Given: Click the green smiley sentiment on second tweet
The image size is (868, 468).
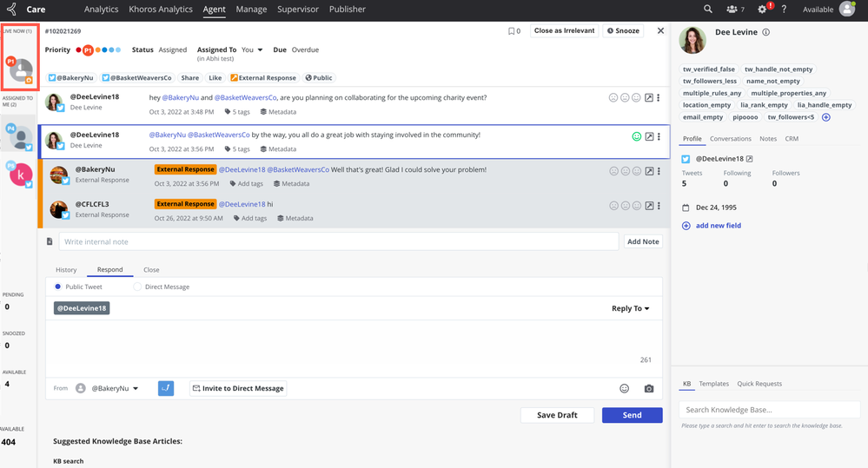Looking at the screenshot, I should click(636, 136).
